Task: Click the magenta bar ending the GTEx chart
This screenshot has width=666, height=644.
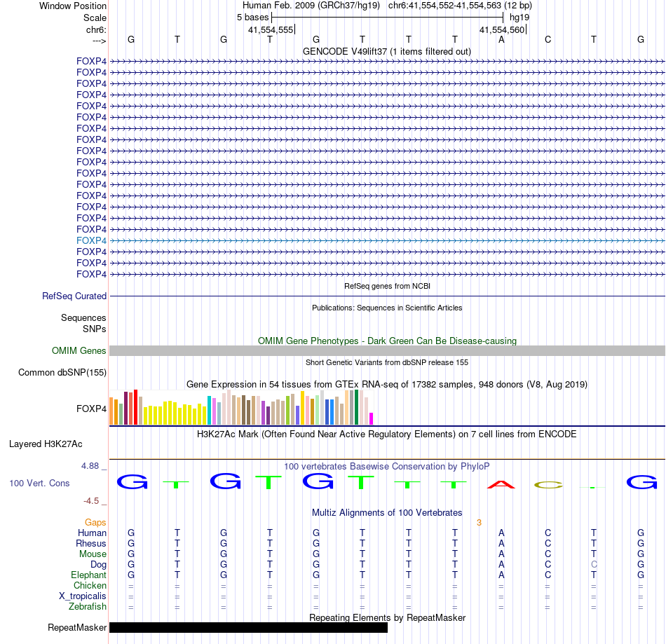Action: click(372, 418)
